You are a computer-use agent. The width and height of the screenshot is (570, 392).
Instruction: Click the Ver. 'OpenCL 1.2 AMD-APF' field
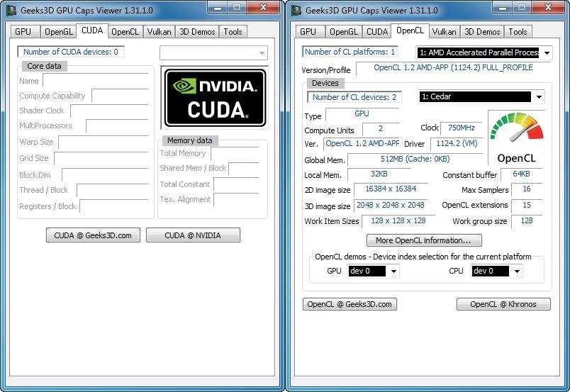click(362, 144)
